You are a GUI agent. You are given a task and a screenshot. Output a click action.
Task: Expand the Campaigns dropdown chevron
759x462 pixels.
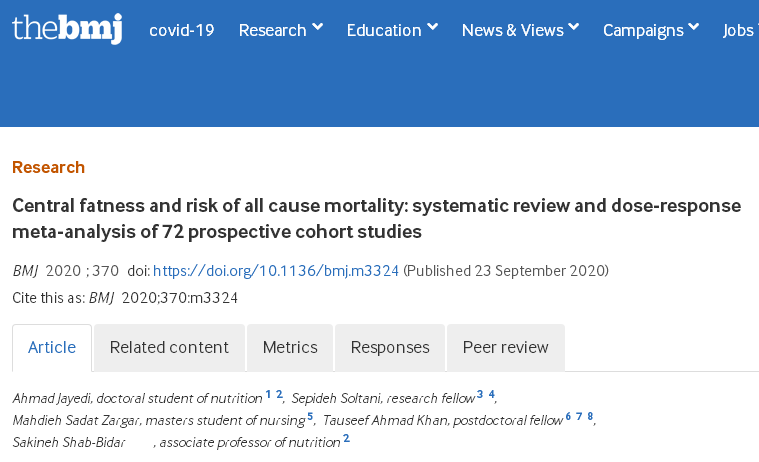tap(694, 27)
